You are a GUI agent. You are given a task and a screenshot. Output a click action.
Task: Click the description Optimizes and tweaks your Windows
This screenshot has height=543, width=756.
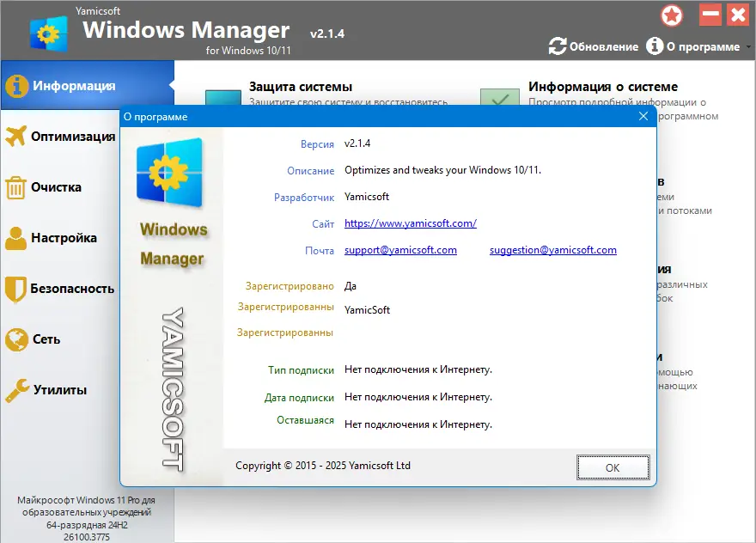[x=442, y=170]
